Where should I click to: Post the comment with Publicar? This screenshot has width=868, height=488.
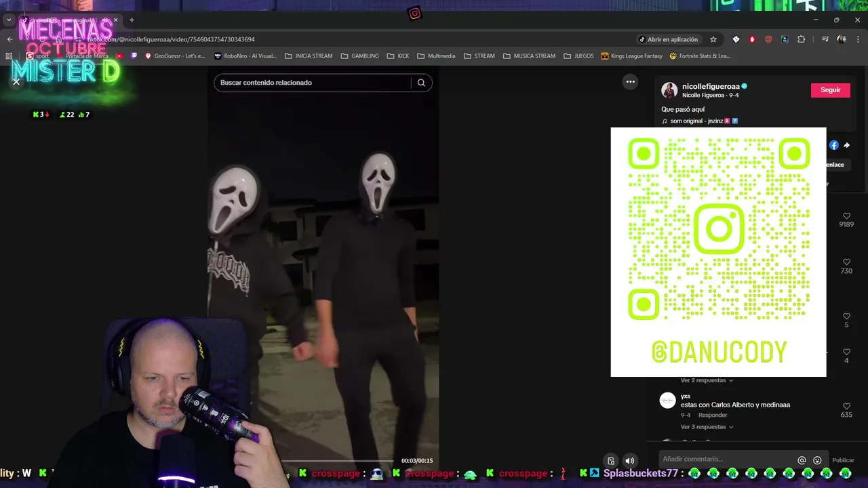[843, 460]
